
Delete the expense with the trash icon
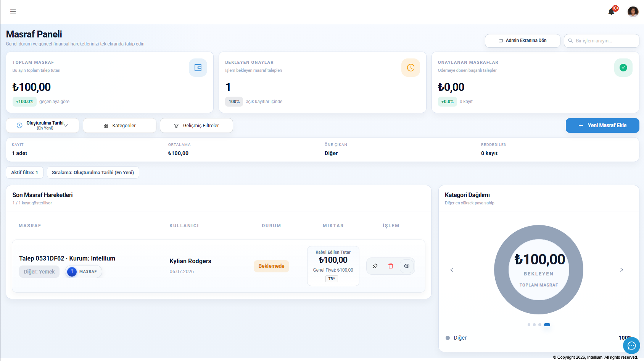(x=391, y=266)
